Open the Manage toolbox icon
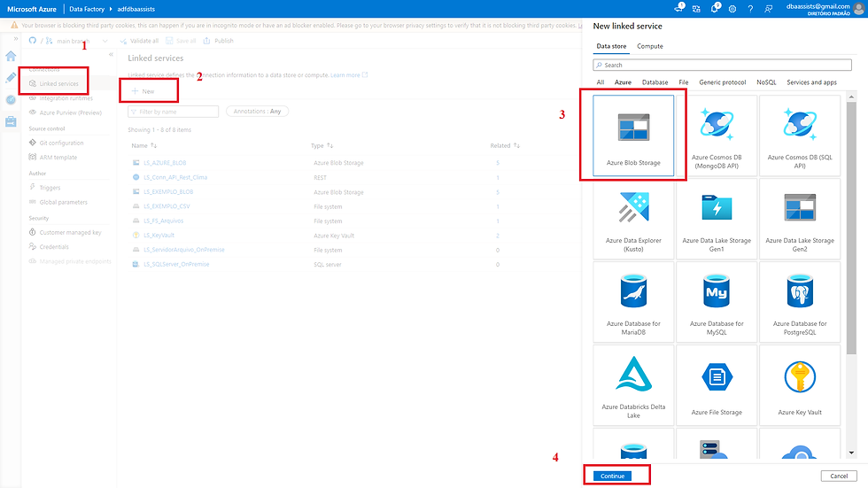868x488 pixels. [11, 121]
